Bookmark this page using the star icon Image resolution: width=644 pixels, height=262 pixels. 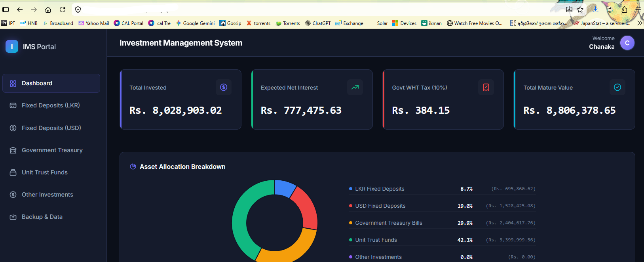pos(580,10)
